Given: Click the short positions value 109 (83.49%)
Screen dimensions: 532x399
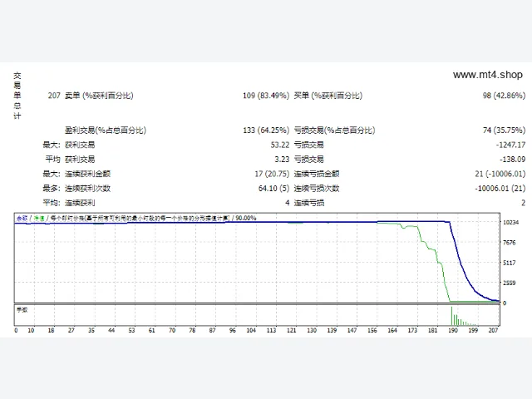Looking at the screenshot, I should click(x=266, y=96).
